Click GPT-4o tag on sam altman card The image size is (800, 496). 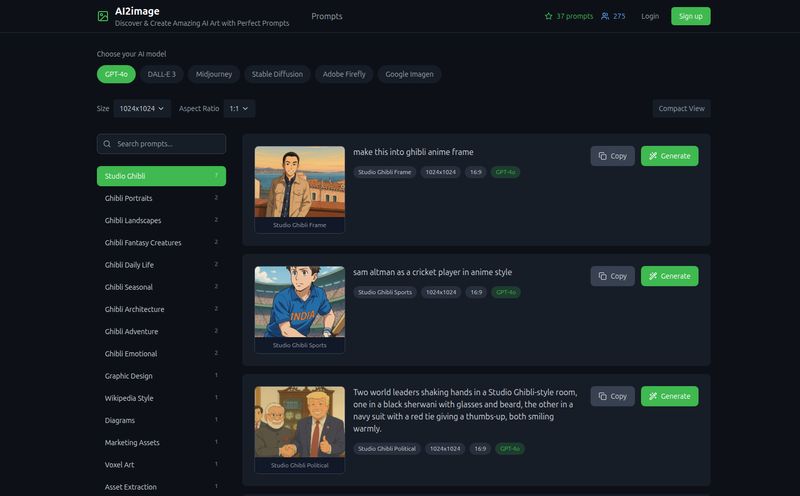(x=506, y=292)
